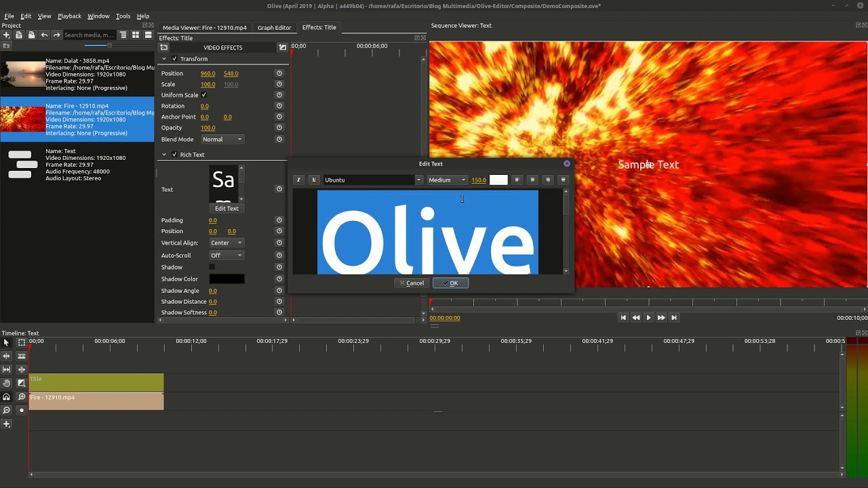
Task: Click the white font color swatch
Action: 498,180
